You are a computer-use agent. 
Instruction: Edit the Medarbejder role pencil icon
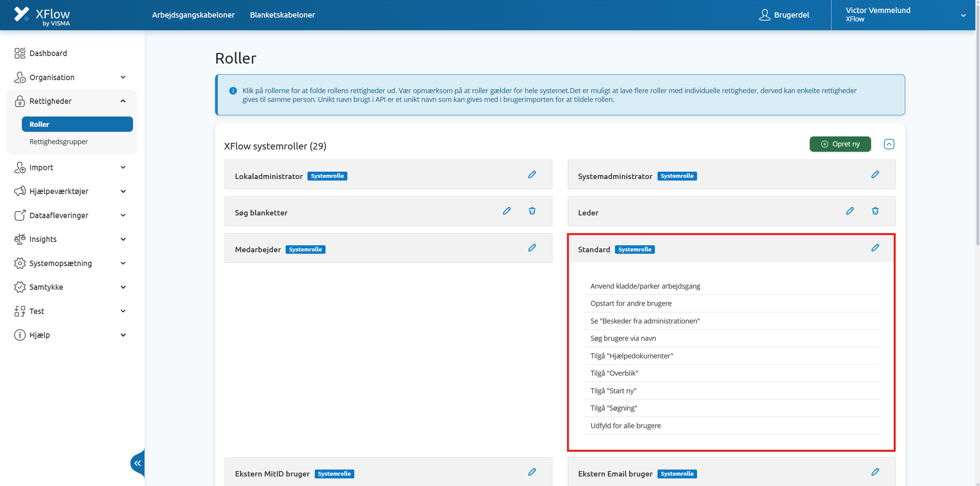point(532,248)
